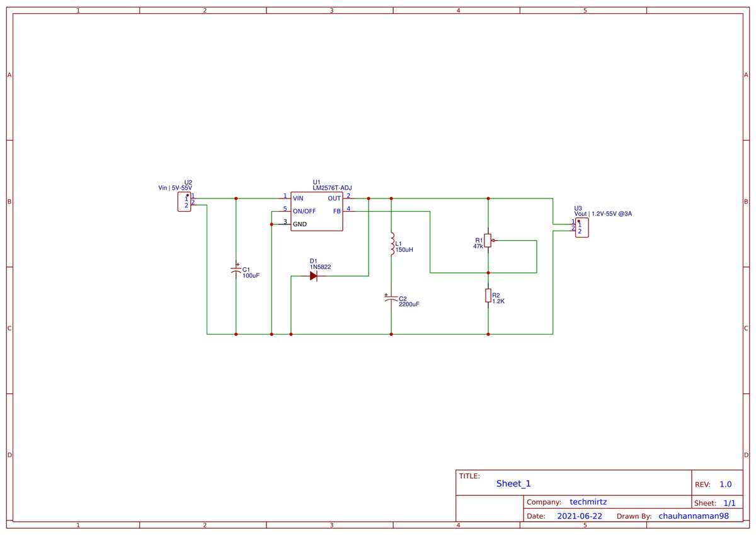Click the 'Sheet_1' title in the title block

(513, 484)
